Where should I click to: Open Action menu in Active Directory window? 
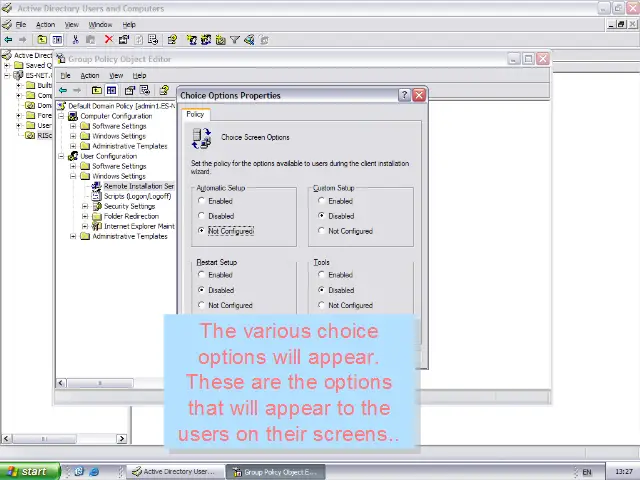click(x=45, y=24)
